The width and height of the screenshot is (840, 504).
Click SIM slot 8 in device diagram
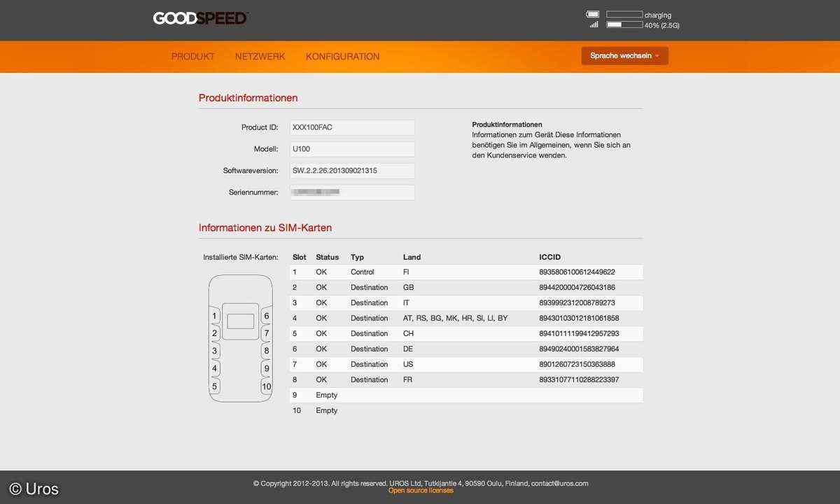267,351
